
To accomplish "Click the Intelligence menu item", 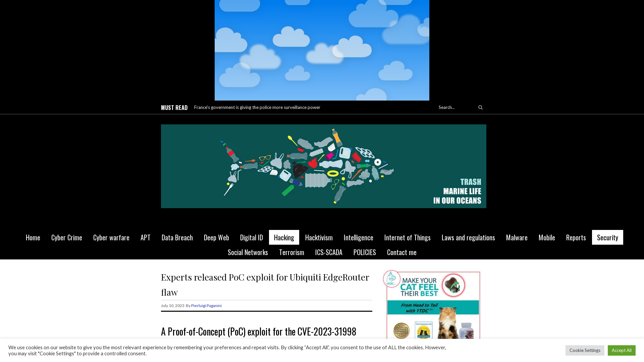I will [358, 237].
